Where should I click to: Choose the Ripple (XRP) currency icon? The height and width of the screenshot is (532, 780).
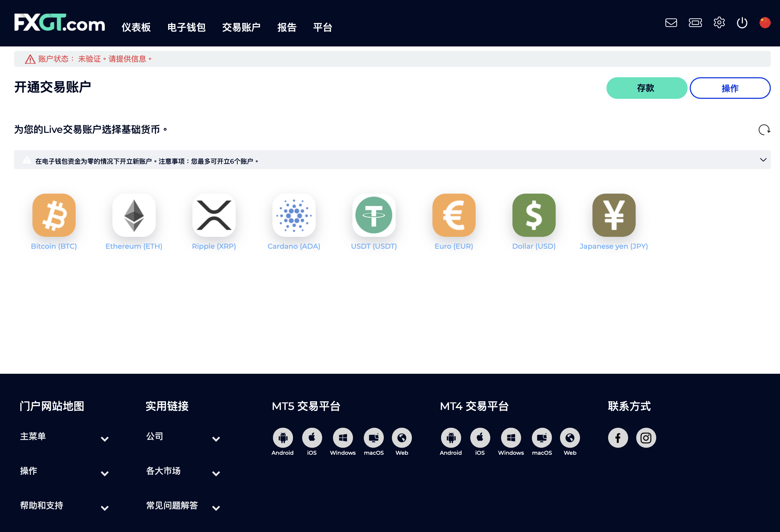[214, 215]
